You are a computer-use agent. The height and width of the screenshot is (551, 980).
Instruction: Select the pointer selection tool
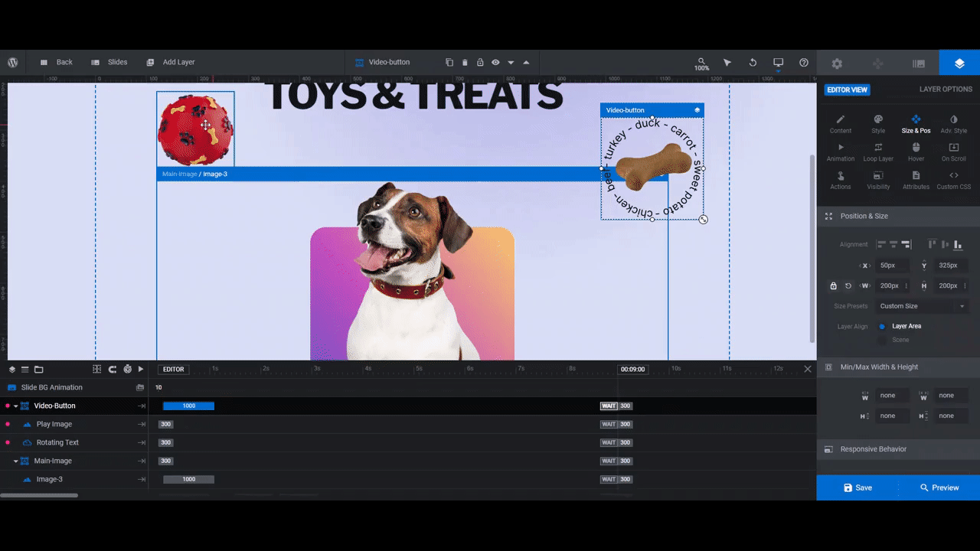click(727, 62)
